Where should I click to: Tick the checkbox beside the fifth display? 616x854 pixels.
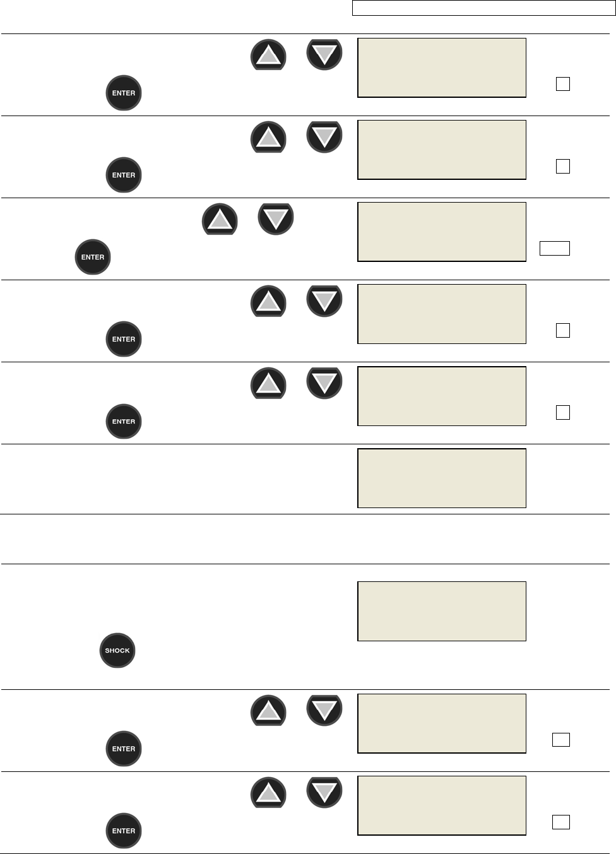pyautogui.click(x=562, y=412)
